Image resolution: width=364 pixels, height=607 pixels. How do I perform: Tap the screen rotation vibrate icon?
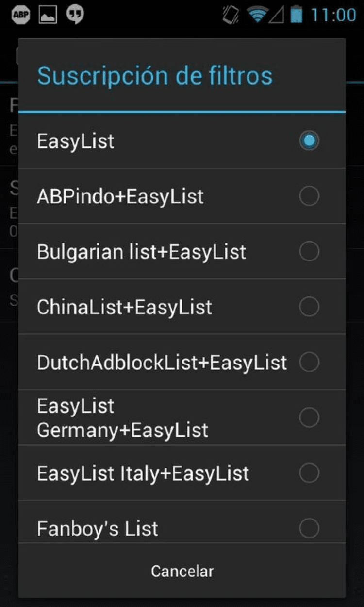[x=230, y=15]
